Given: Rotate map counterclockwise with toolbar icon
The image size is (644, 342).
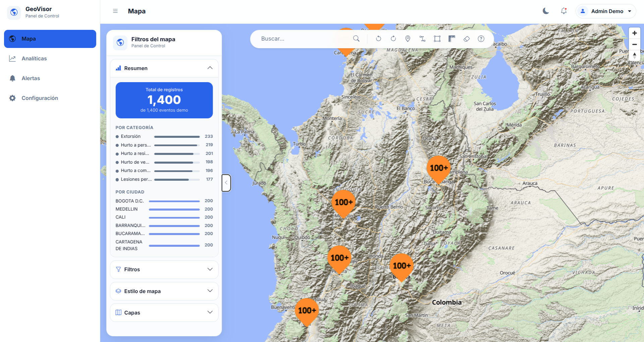Looking at the screenshot, I should pyautogui.click(x=378, y=39).
